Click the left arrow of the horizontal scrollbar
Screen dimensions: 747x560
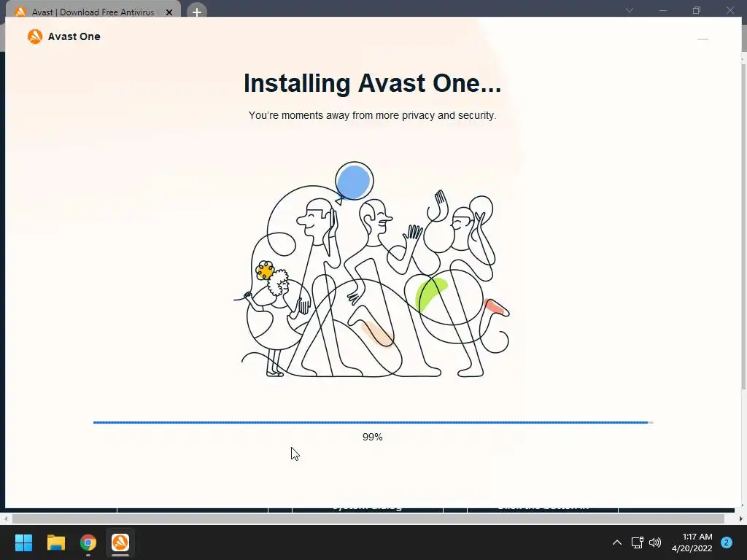coord(5,518)
